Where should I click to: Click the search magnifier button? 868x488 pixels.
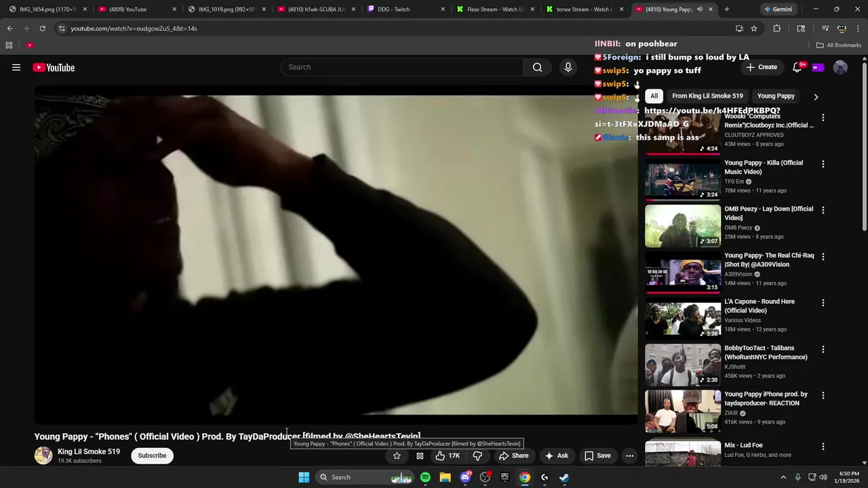point(537,67)
